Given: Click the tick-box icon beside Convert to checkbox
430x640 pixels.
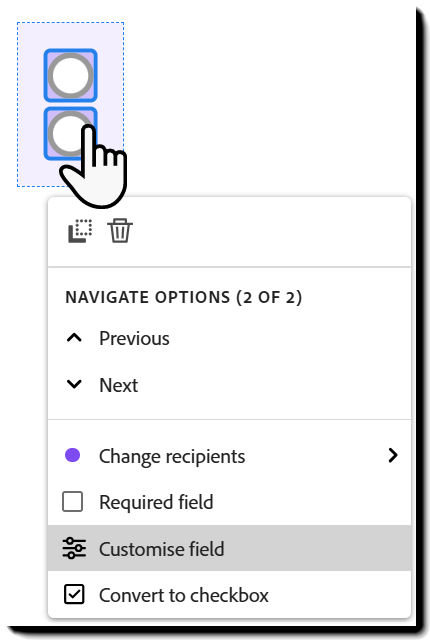Looking at the screenshot, I should [74, 594].
